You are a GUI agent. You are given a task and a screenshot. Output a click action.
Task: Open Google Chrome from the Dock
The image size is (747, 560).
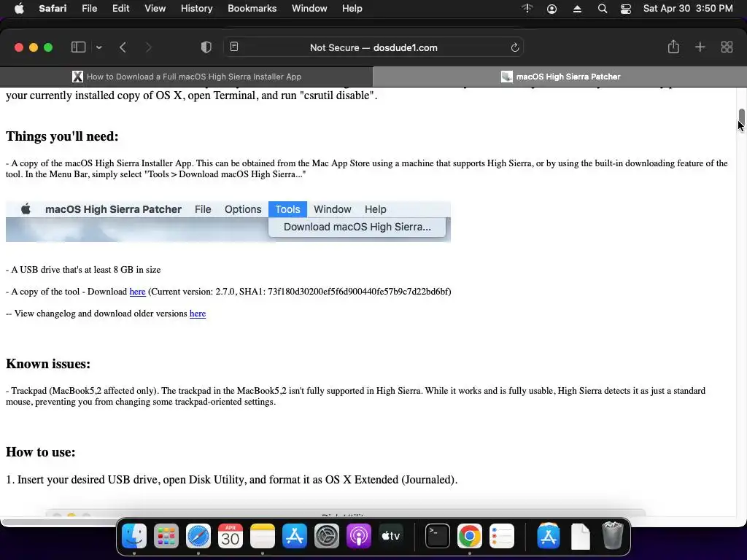tap(469, 536)
